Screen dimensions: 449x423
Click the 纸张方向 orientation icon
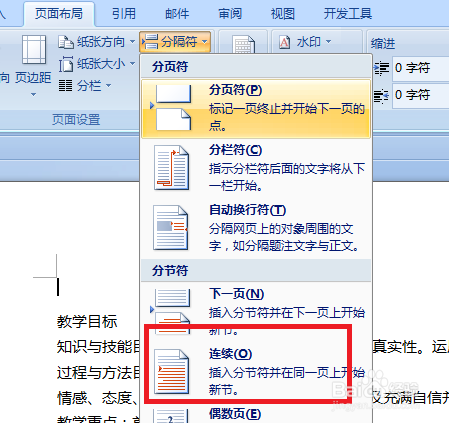tap(66, 42)
